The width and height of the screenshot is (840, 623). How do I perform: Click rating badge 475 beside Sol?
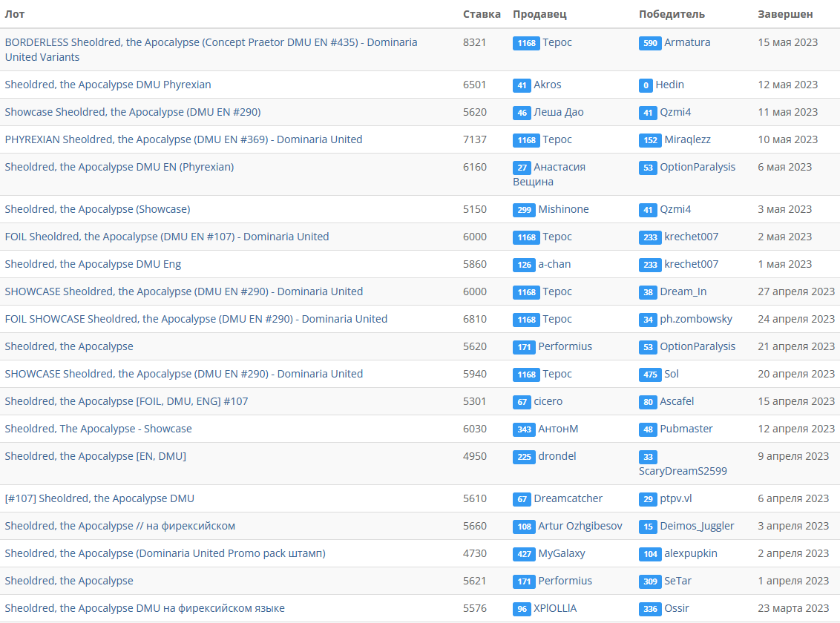[x=650, y=374]
